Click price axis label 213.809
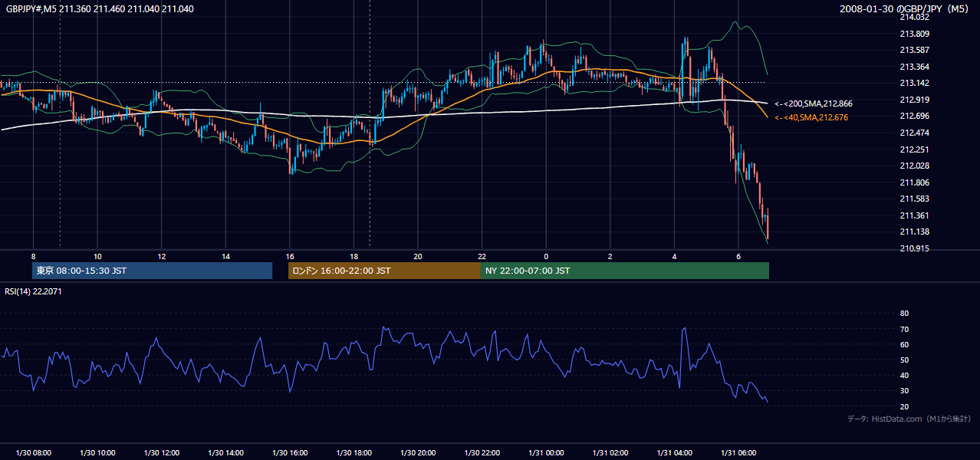 coord(915,34)
